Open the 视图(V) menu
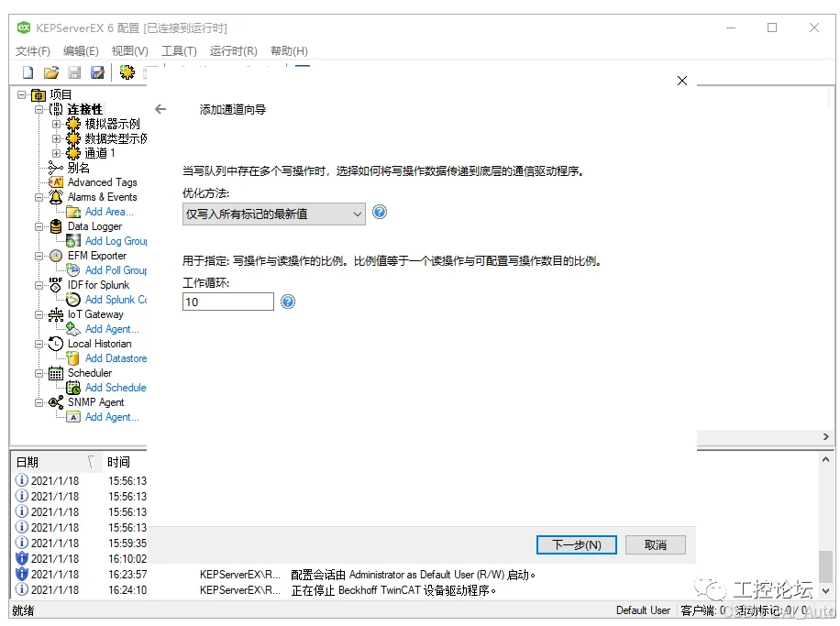Image resolution: width=840 pixels, height=626 pixels. click(x=129, y=51)
